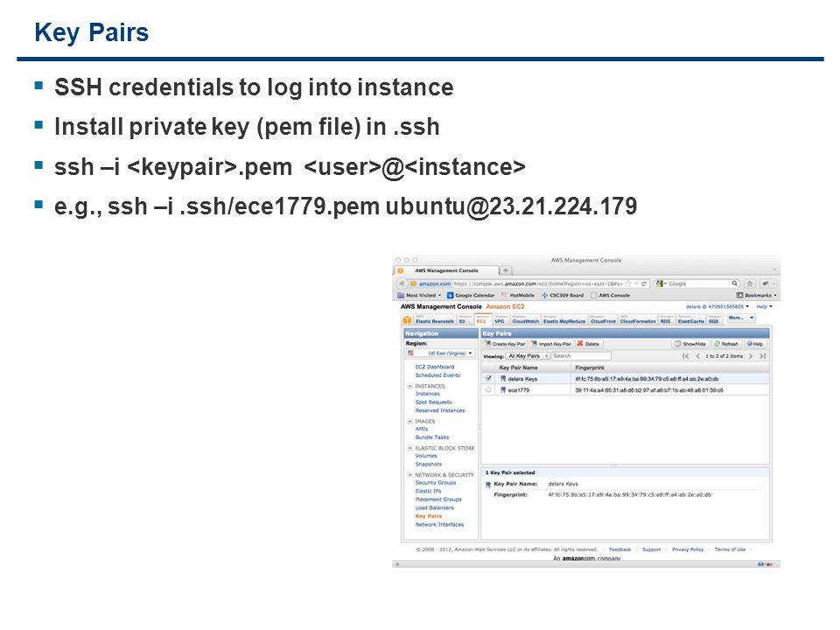Viewport: 840px width, 630px height.
Task: Switch to the VPC service tab
Action: click(500, 320)
